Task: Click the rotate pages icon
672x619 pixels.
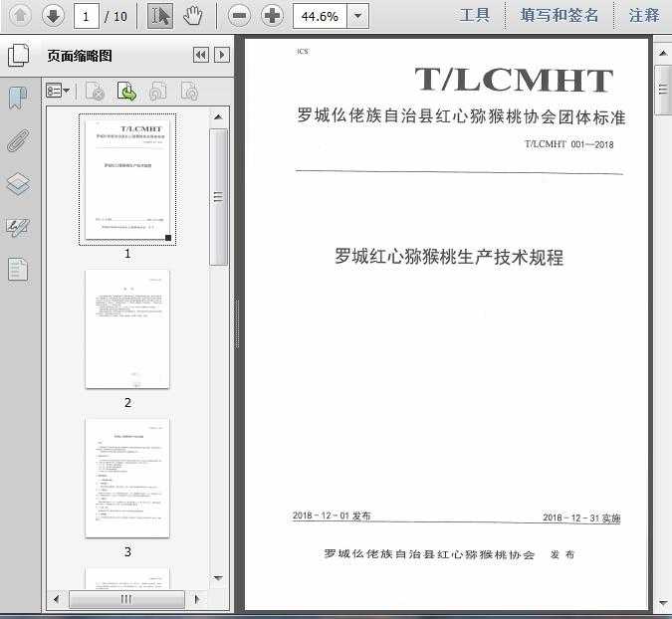Action: coord(158,91)
